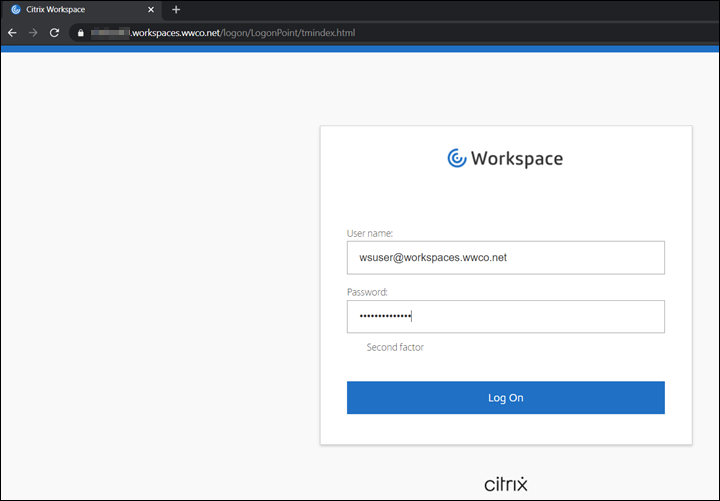Click the Workspace logo icon
The image size is (720, 501).
coord(457,158)
